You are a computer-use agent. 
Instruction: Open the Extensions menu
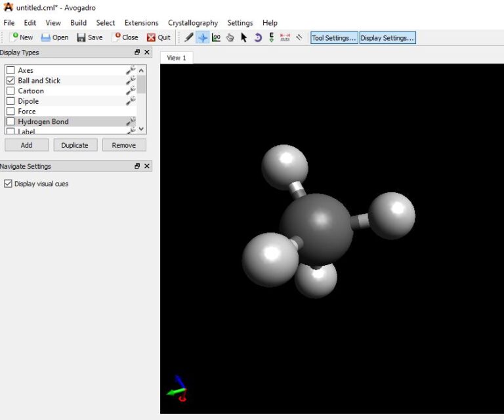point(141,23)
